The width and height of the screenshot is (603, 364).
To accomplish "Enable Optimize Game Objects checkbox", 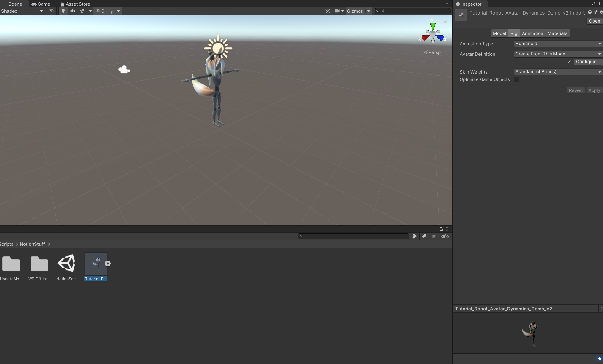I will point(516,79).
